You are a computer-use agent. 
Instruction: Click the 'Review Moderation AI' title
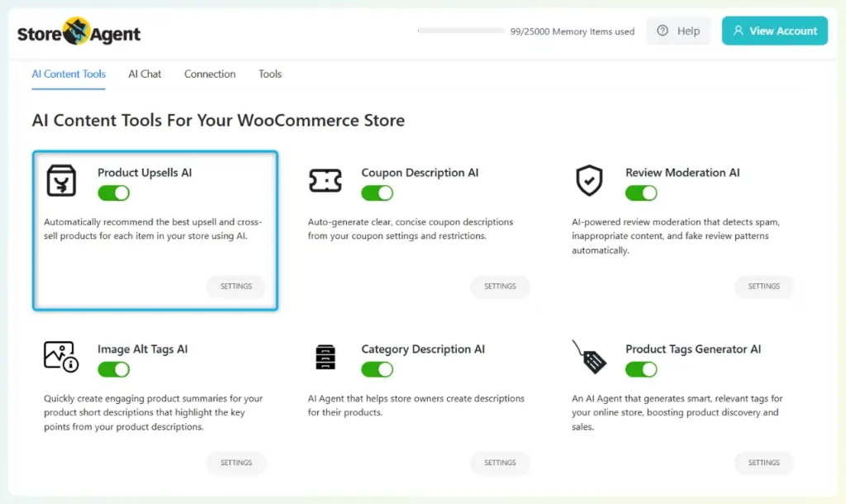point(682,173)
